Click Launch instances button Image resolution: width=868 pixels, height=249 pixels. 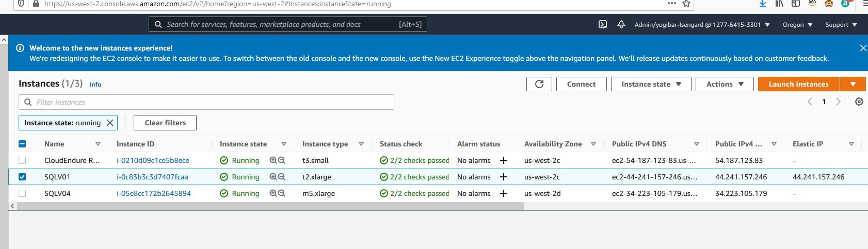(x=799, y=84)
